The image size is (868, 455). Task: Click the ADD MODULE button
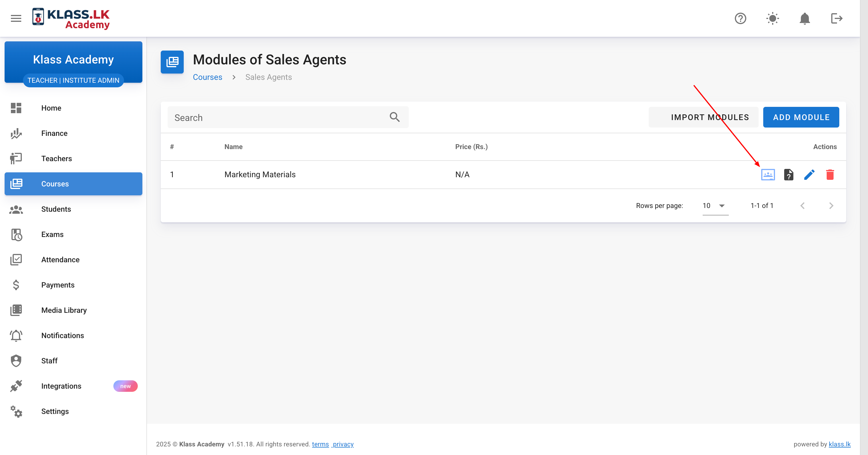point(801,117)
